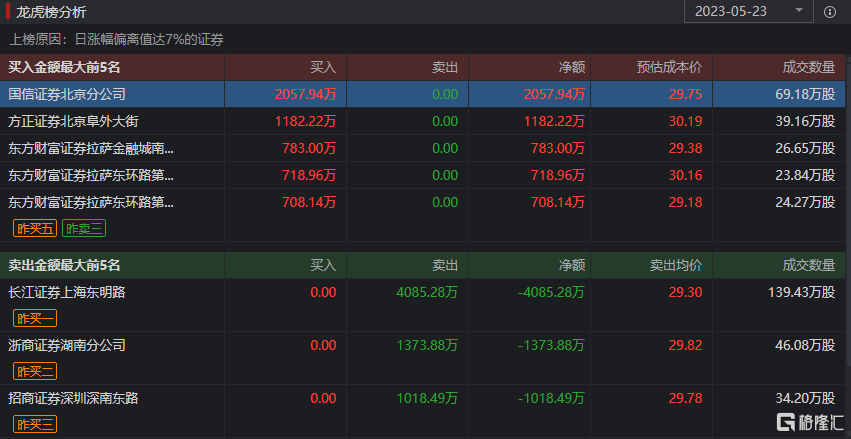This screenshot has height=439, width=851.
Task: Click the 昨买五 orange tag
Action: [35, 228]
